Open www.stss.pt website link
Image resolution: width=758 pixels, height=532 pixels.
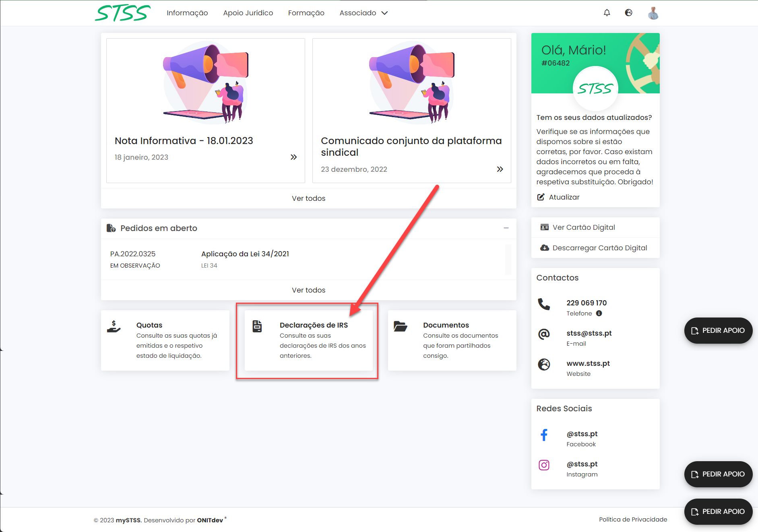pos(588,363)
